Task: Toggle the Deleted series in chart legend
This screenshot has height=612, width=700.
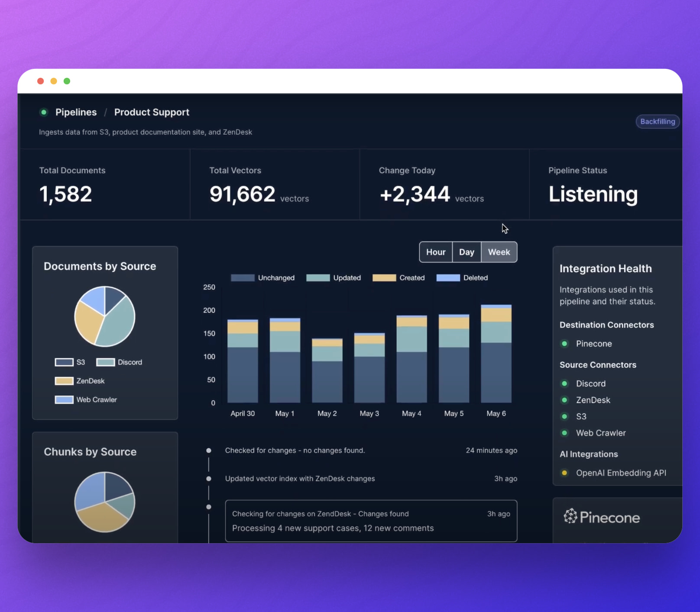Action: 462,277
